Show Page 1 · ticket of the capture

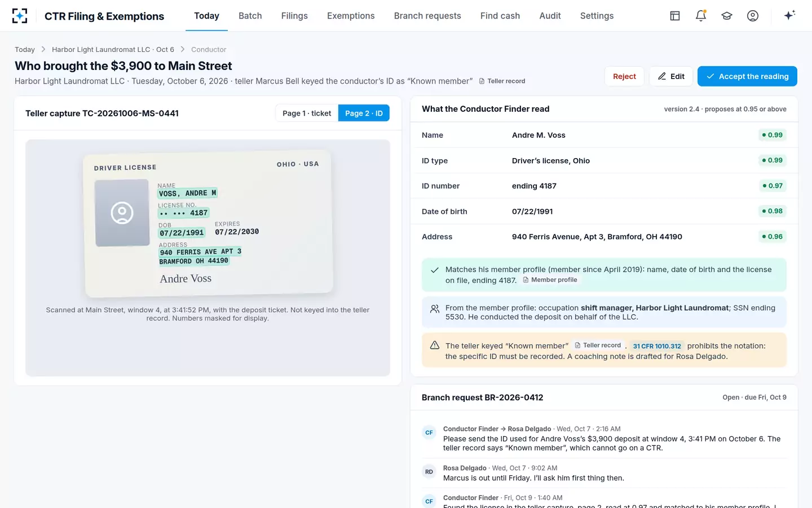coord(307,113)
